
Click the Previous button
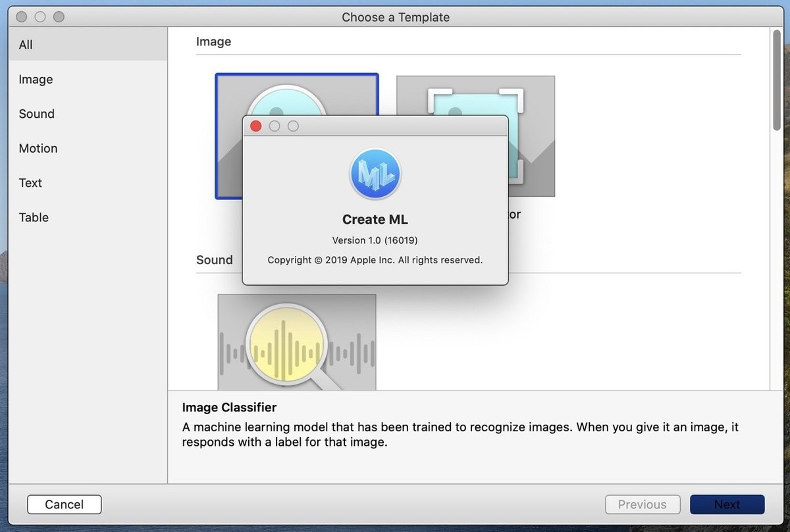[643, 504]
